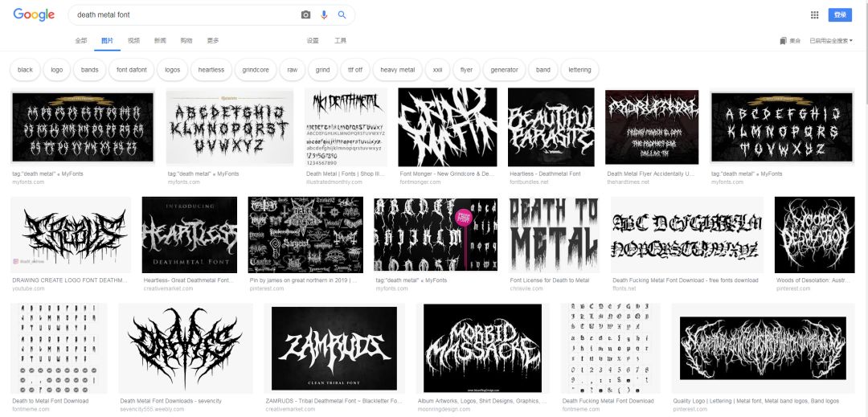
Task: Open the Beautiful Parasite image thumbnail
Action: [551, 127]
